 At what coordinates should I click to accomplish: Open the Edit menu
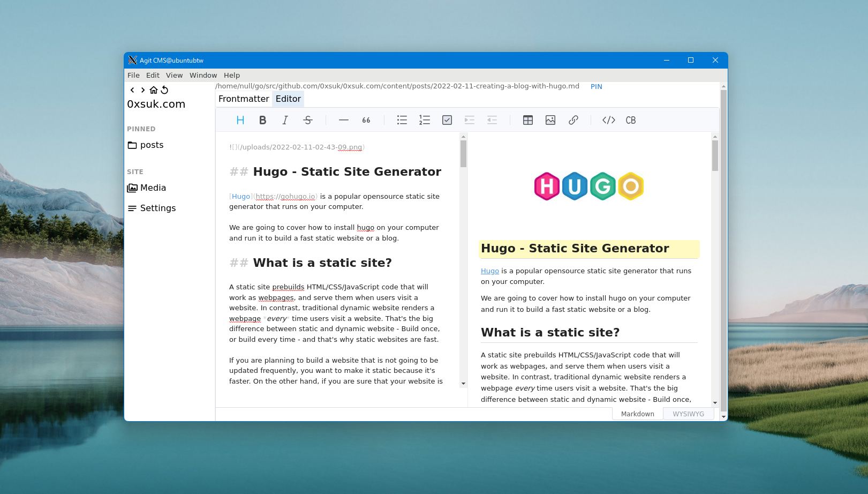pyautogui.click(x=153, y=76)
